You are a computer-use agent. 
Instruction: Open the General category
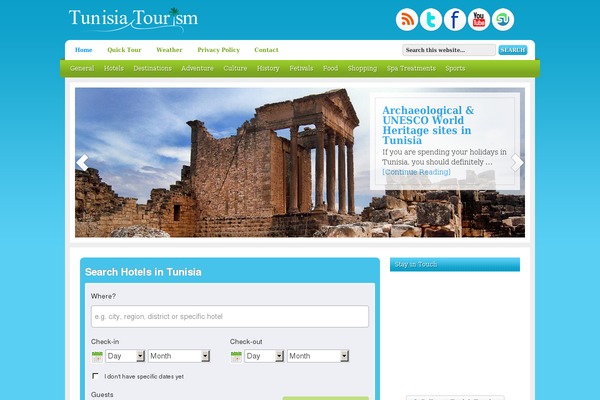82,68
